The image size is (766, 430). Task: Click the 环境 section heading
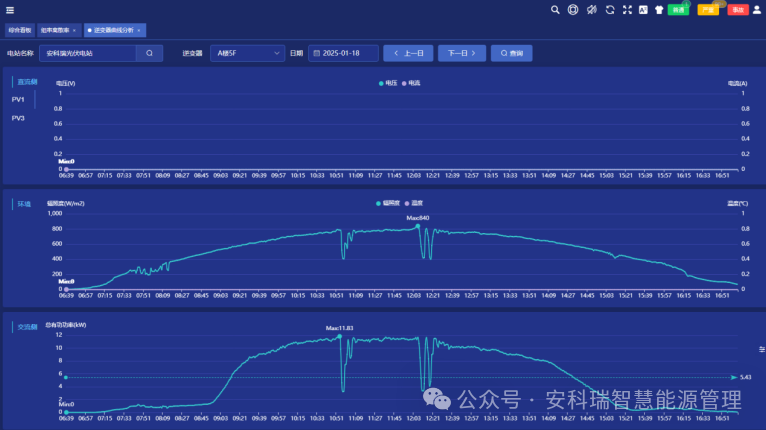[x=24, y=204]
